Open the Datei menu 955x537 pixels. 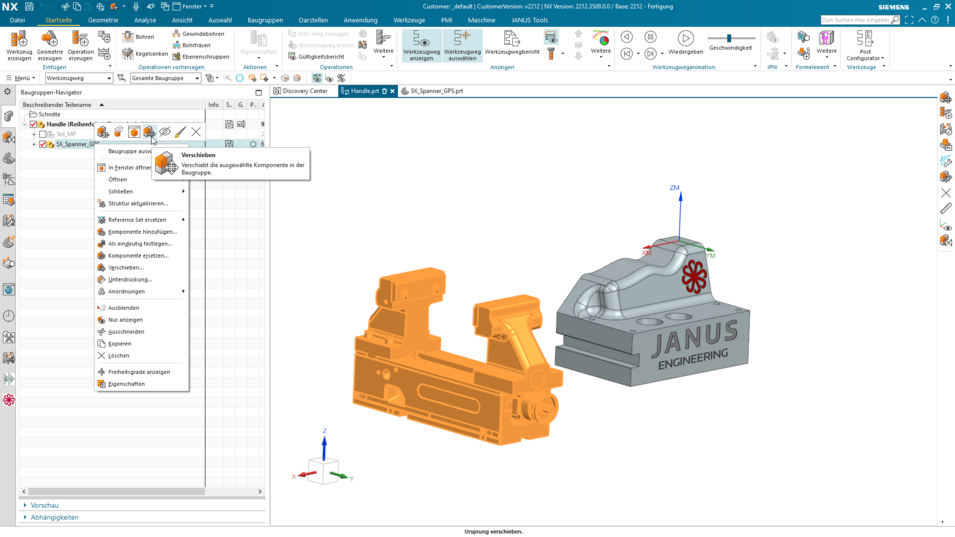pyautogui.click(x=17, y=20)
